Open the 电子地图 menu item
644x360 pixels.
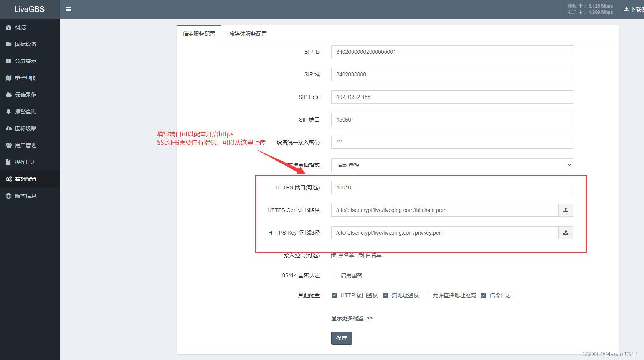click(30, 78)
